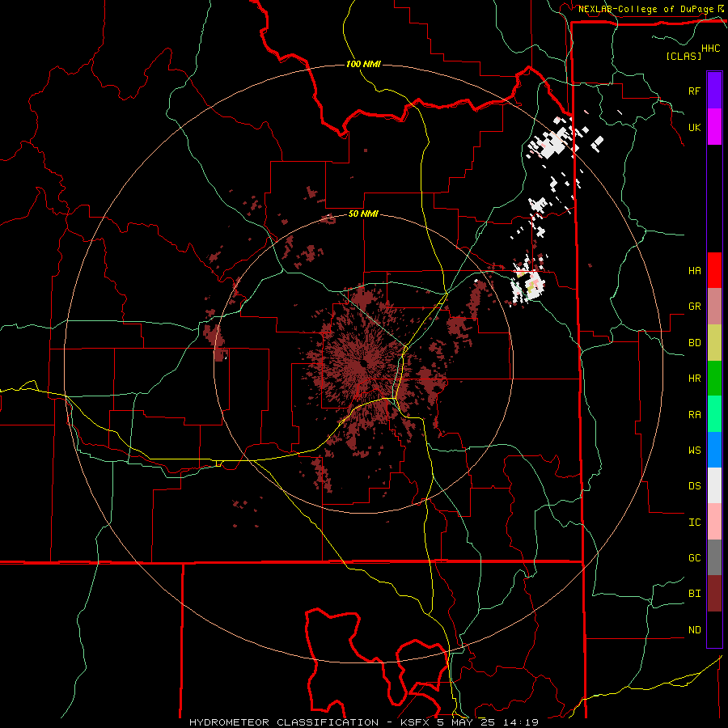Click the HR legend label

tap(695, 379)
